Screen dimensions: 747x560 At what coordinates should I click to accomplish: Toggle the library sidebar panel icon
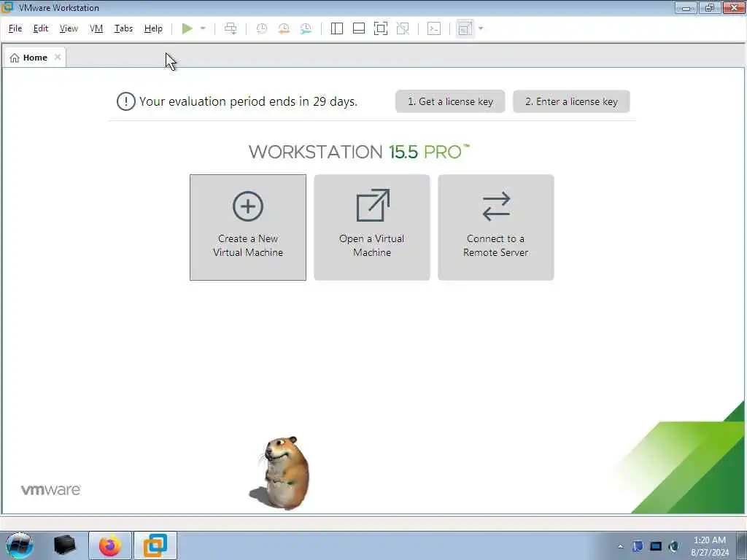coord(337,28)
